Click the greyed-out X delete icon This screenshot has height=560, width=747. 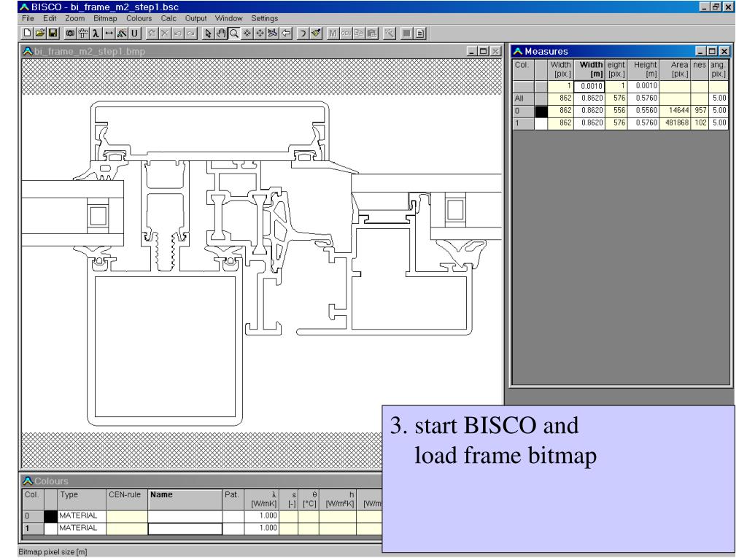tap(164, 34)
